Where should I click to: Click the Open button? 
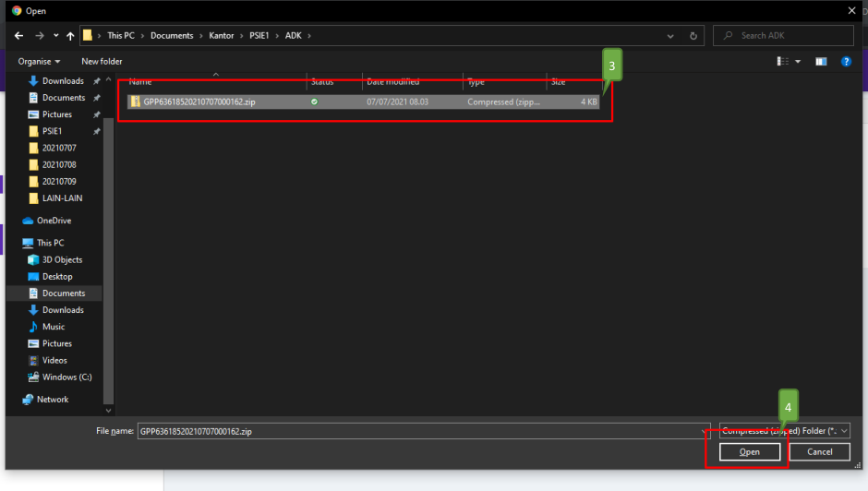coord(749,452)
